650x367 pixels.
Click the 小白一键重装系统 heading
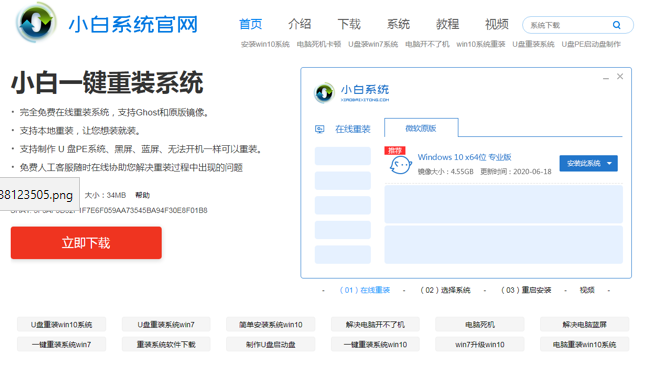coord(107,83)
